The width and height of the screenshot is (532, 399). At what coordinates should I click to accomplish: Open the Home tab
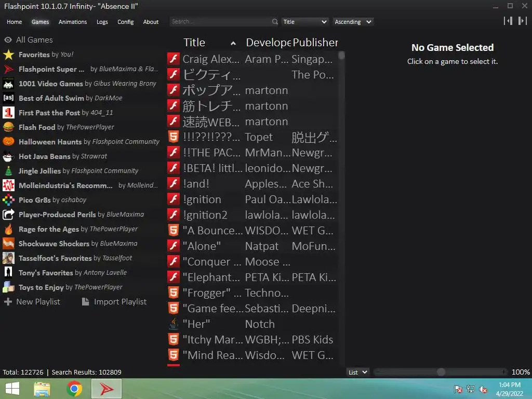click(x=14, y=22)
